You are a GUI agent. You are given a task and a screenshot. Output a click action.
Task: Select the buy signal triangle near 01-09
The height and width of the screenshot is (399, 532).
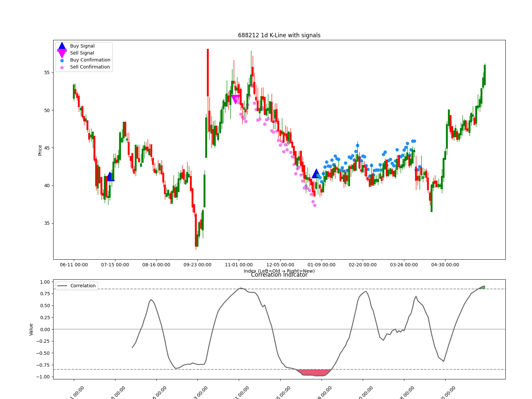(x=316, y=174)
